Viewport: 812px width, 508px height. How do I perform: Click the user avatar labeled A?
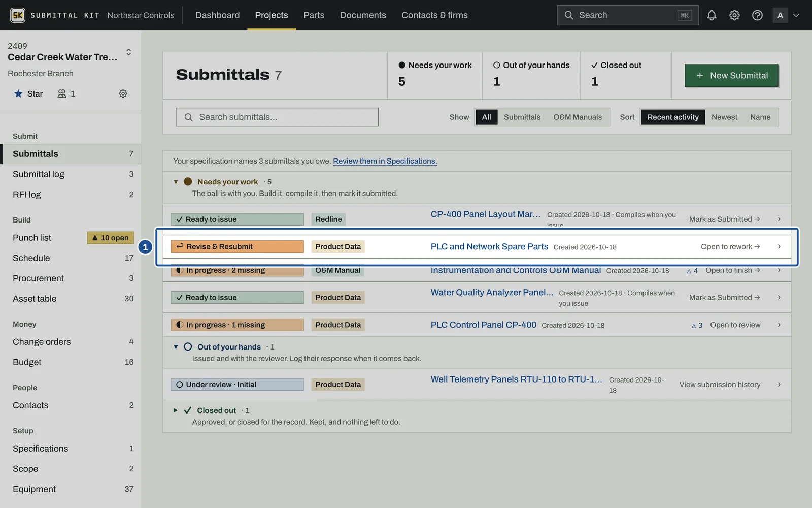click(x=780, y=15)
